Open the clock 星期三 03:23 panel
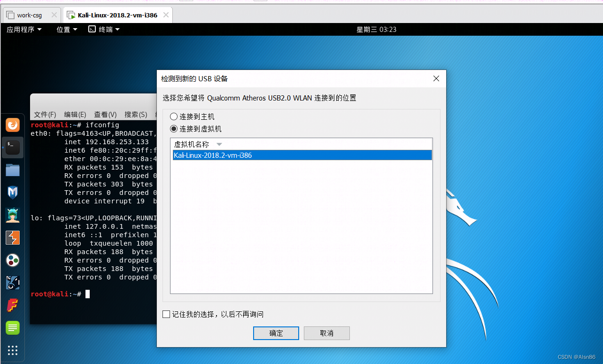The width and height of the screenshot is (603, 364). 377,29
